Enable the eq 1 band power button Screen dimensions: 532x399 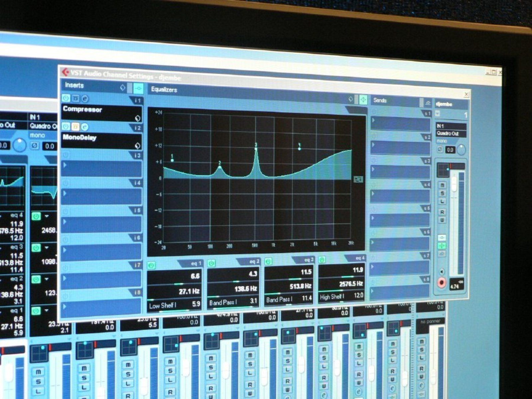click(x=151, y=265)
